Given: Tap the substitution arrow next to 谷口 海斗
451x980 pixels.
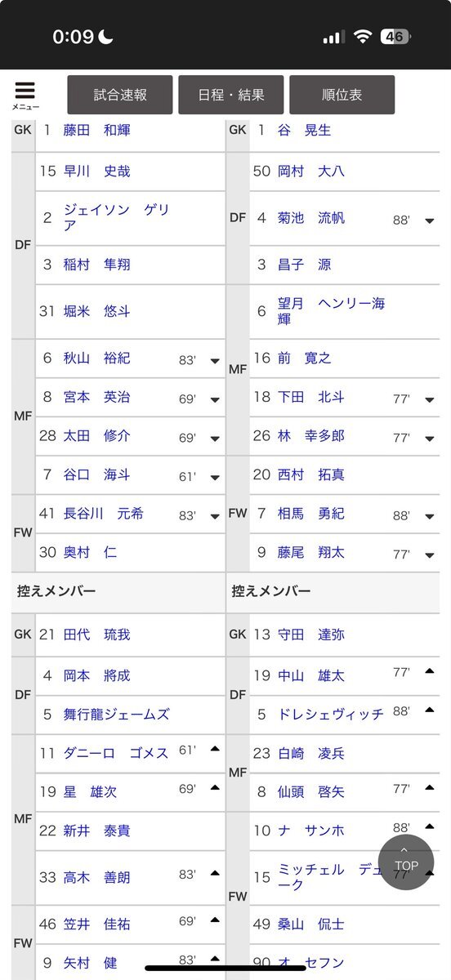Looking at the screenshot, I should [x=215, y=477].
